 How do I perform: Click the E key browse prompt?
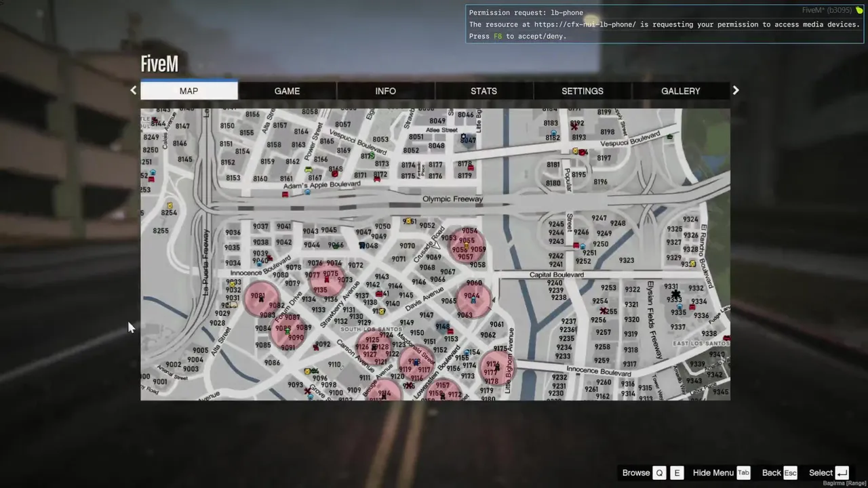[677, 473]
